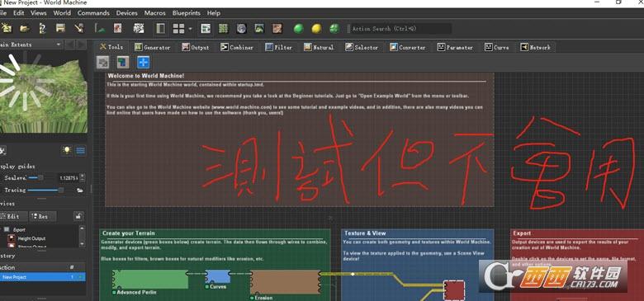The width and height of the screenshot is (644, 301).
Task: Switch to the Selector device tab
Action: (362, 47)
